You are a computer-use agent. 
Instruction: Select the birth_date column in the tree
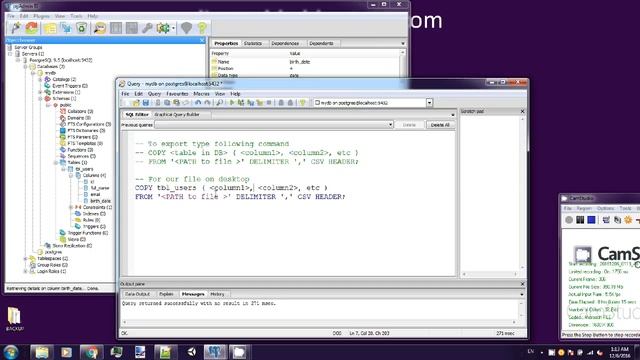coord(100,201)
